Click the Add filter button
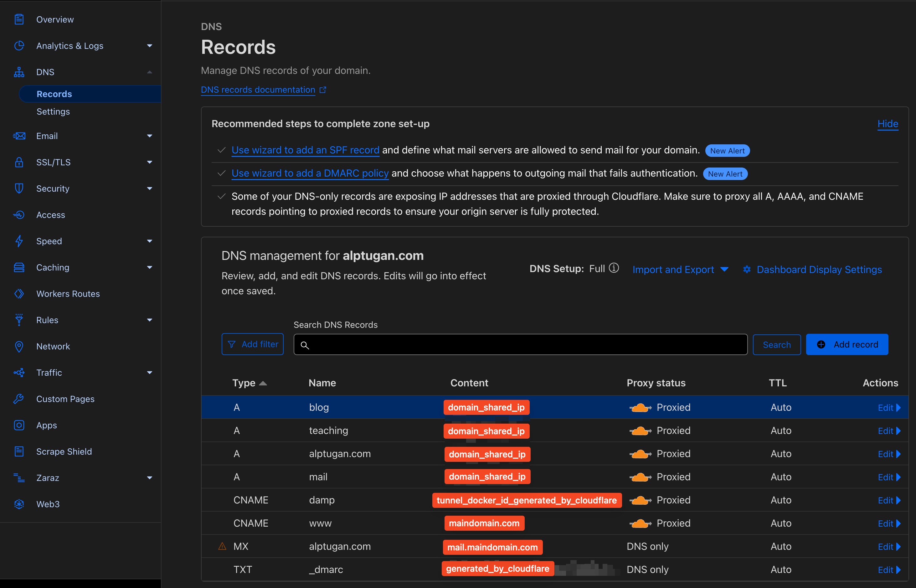This screenshot has height=588, width=916. pos(253,344)
